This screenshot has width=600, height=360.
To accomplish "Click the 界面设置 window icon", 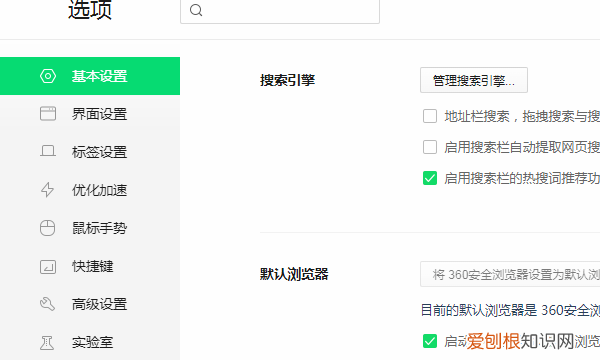I will pyautogui.click(x=48, y=114).
